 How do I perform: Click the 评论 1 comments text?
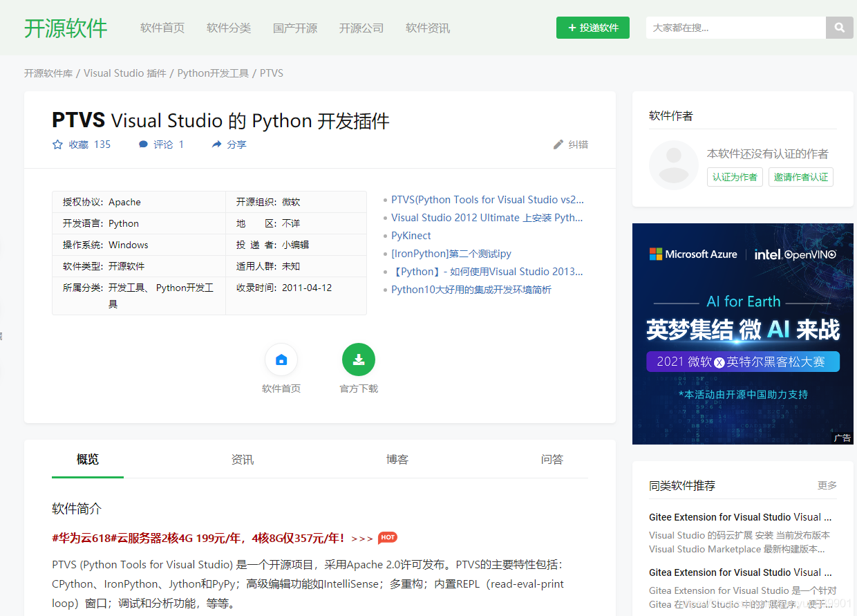pyautogui.click(x=169, y=144)
